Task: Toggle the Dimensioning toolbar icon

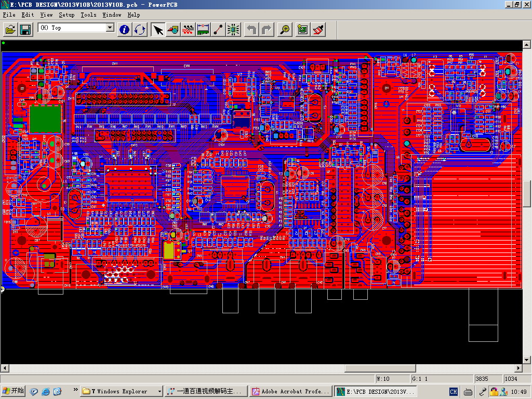Action: click(x=203, y=30)
